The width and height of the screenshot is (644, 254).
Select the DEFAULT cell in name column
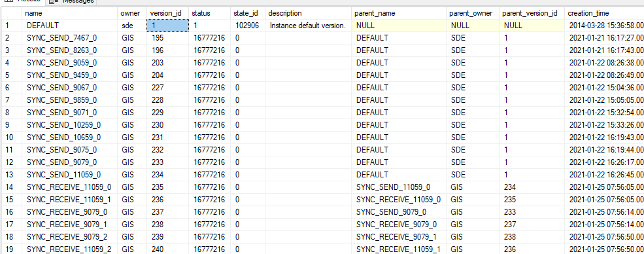point(69,26)
